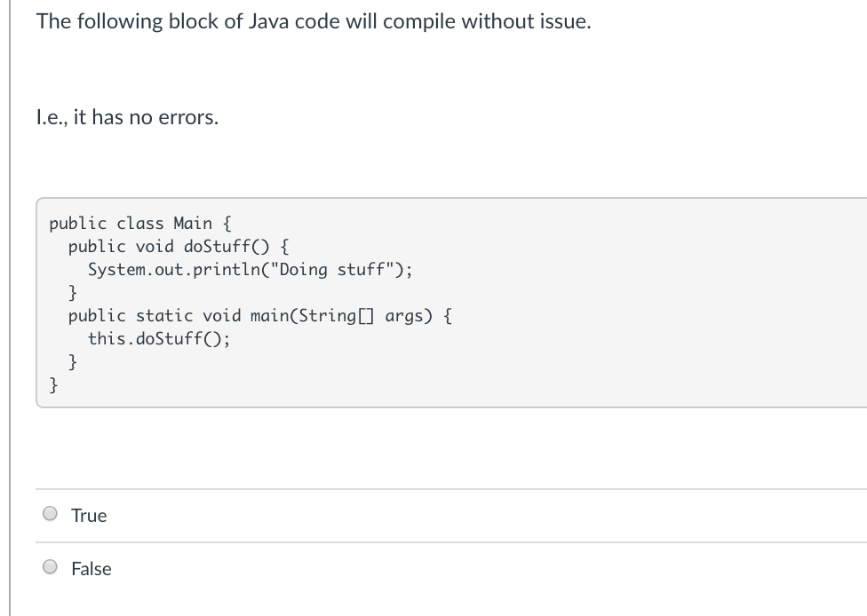Screen dimensions: 867x616
Task: Click the word "Main" in the class declaration
Action: click(x=193, y=223)
